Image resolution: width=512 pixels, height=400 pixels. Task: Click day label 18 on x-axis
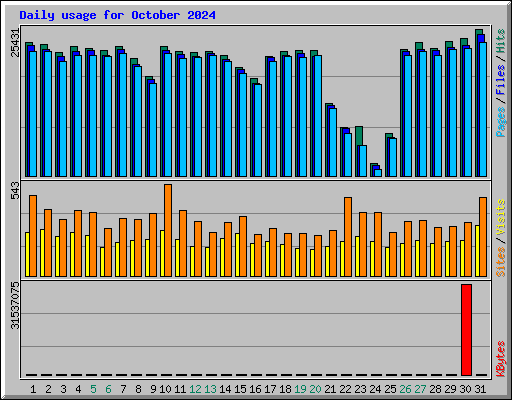coord(285,389)
